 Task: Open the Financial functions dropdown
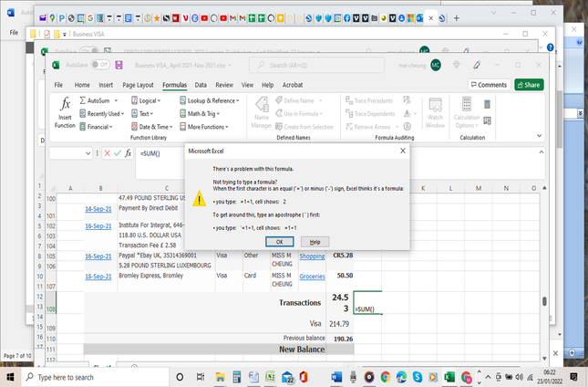(x=96, y=127)
